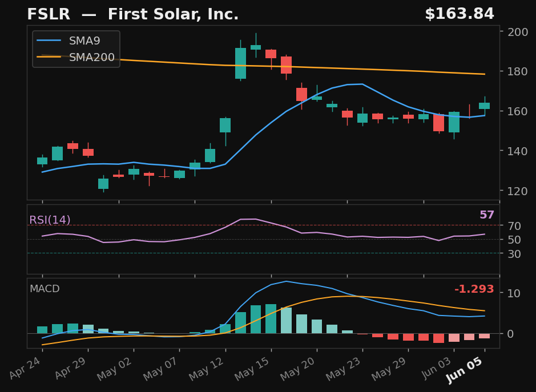The image size is (536, 392).
Task: Click the large green candle below 200 label
Action: (241, 63)
